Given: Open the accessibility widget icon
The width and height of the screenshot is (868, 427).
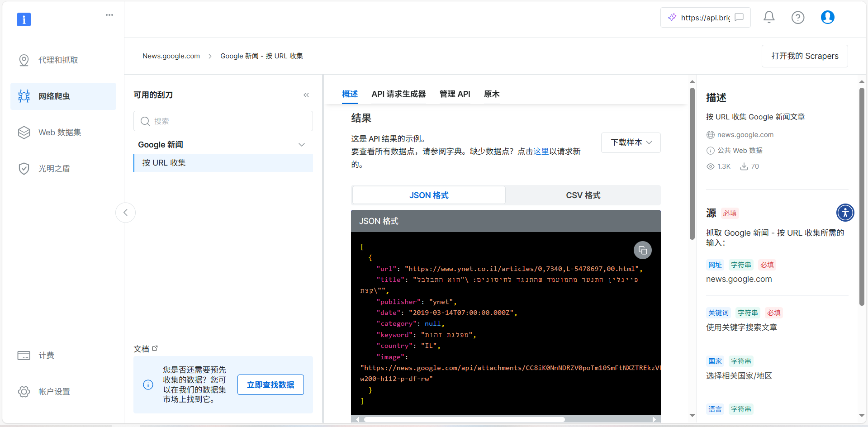Looking at the screenshot, I should click(845, 213).
